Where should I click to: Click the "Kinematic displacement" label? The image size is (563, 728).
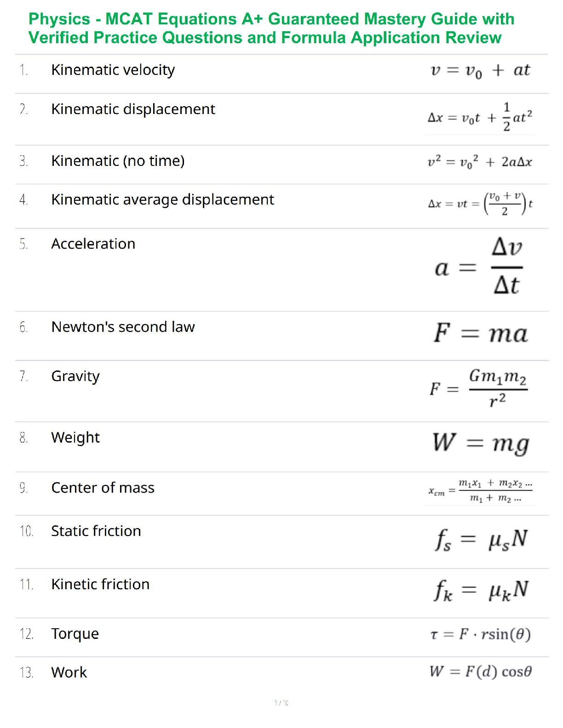[133, 109]
